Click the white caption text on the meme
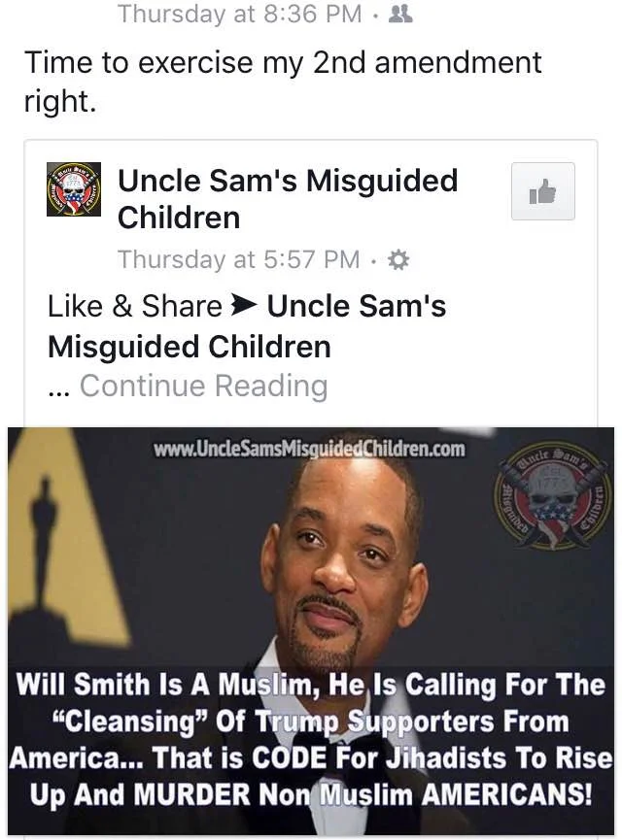This screenshot has height=840, width=622. (311, 739)
